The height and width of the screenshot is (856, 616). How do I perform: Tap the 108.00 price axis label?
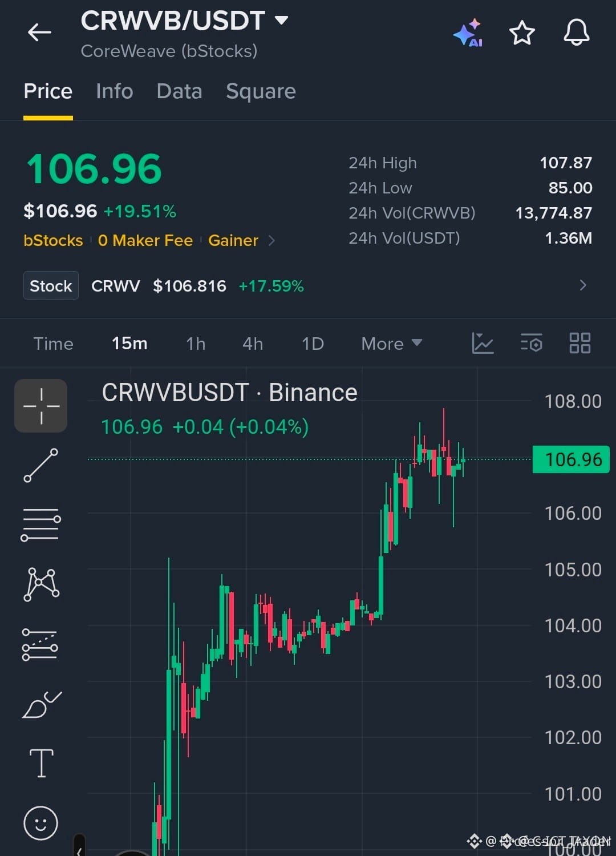tap(573, 402)
